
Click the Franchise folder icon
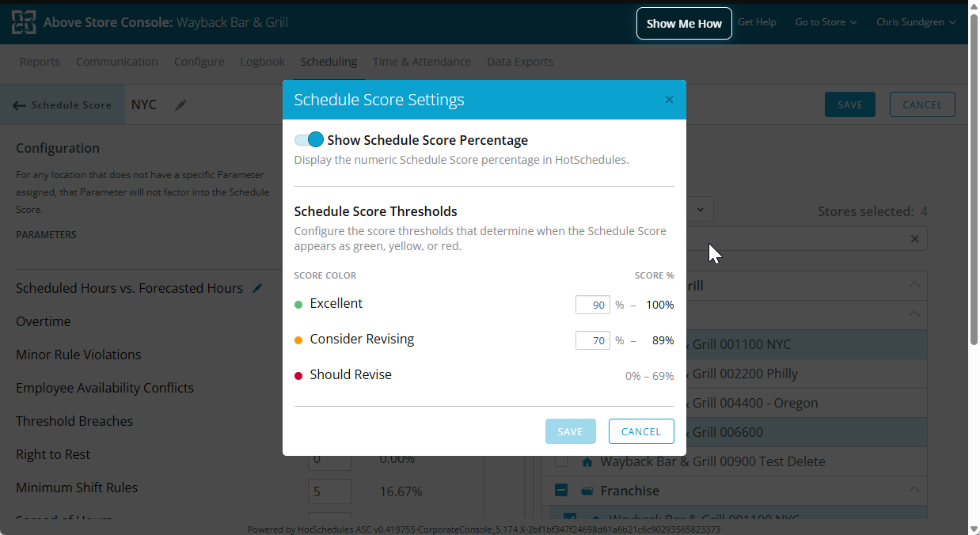587,491
